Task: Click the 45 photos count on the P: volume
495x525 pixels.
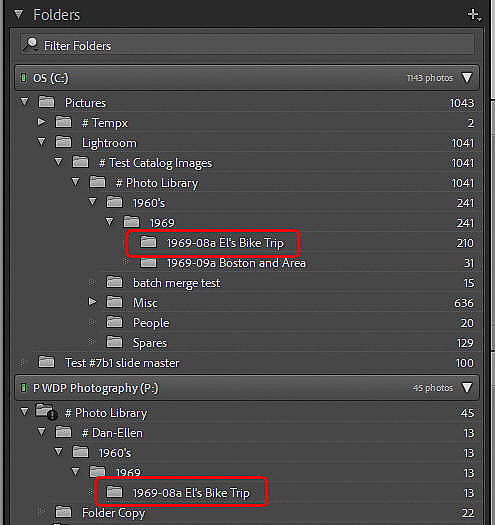Action: [433, 388]
